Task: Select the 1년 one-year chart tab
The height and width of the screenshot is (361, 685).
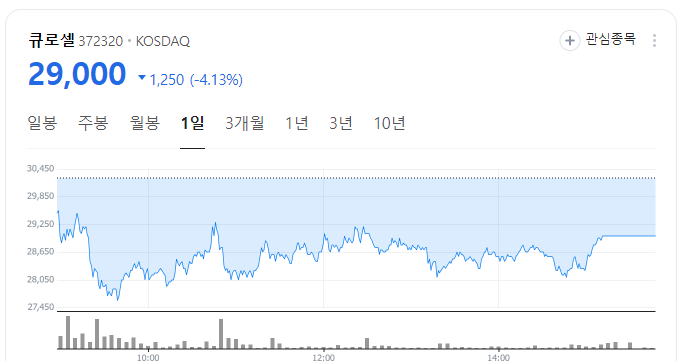Action: pos(297,123)
